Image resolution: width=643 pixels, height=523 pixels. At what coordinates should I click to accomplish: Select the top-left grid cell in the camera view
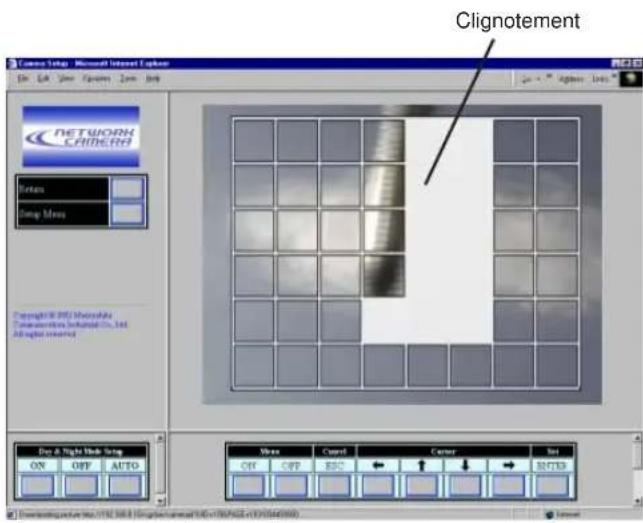click(x=254, y=141)
